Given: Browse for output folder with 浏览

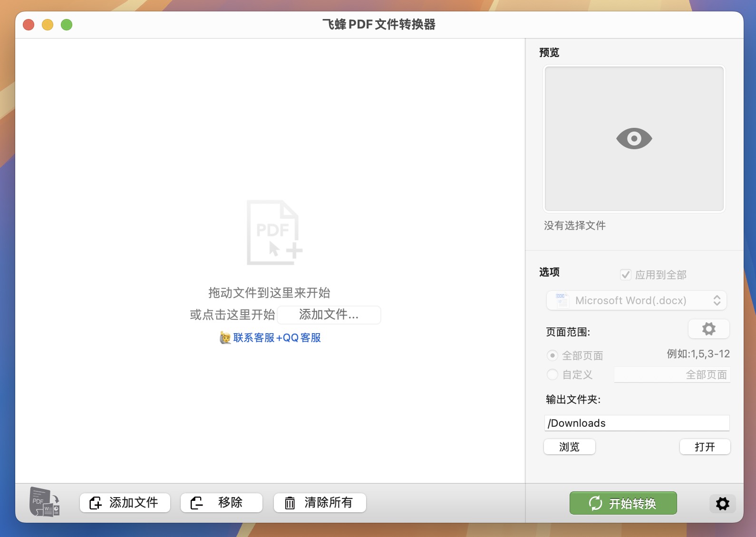Looking at the screenshot, I should pos(570,447).
